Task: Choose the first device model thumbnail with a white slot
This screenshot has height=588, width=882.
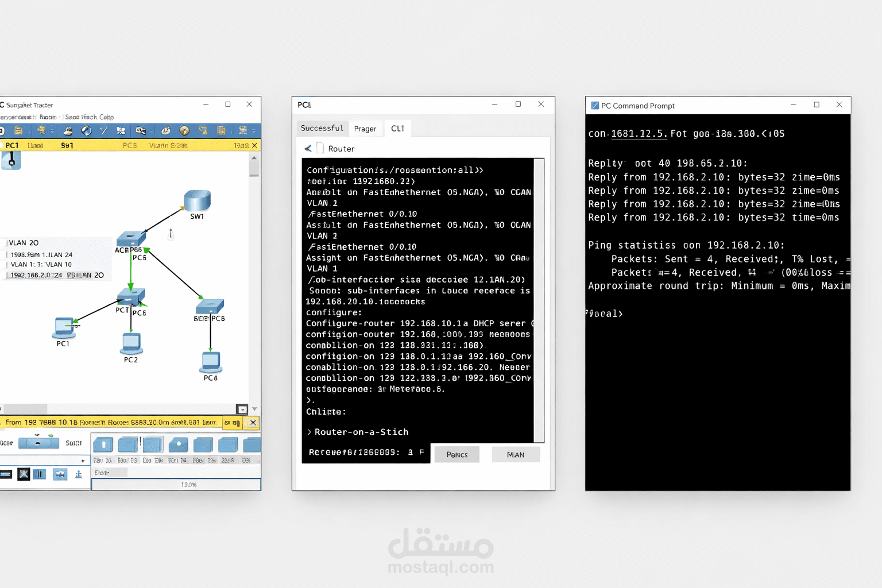Action: pyautogui.click(x=103, y=445)
